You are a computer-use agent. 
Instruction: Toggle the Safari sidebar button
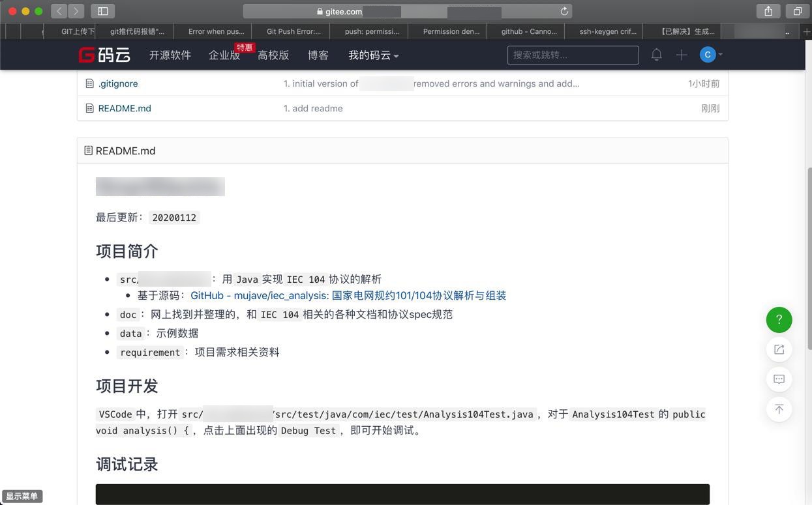click(102, 11)
